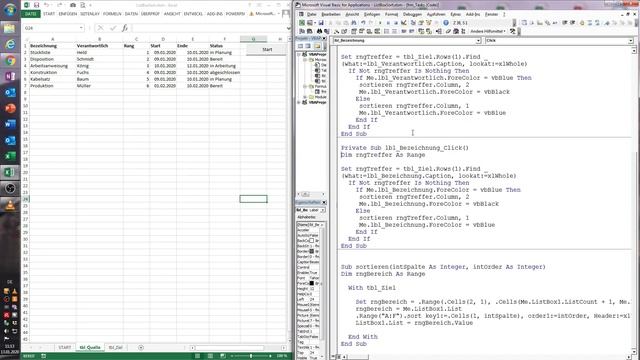Click code line Private Sub lbl_Bezeichnung_Click()

pos(405,148)
